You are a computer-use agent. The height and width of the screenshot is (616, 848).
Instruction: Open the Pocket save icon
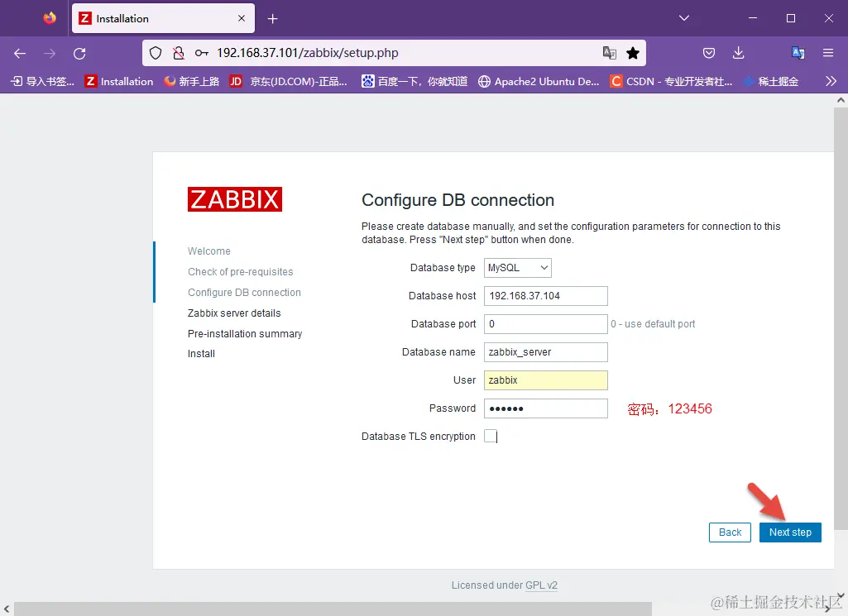tap(708, 53)
